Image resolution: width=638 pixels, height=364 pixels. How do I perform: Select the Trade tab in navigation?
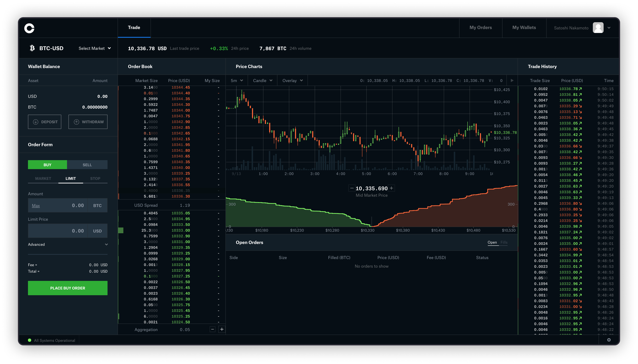[x=134, y=27]
